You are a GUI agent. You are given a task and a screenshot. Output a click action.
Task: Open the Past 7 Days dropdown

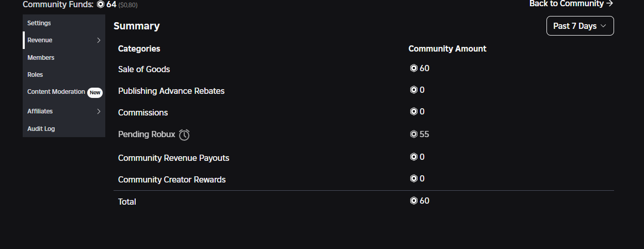(x=580, y=26)
